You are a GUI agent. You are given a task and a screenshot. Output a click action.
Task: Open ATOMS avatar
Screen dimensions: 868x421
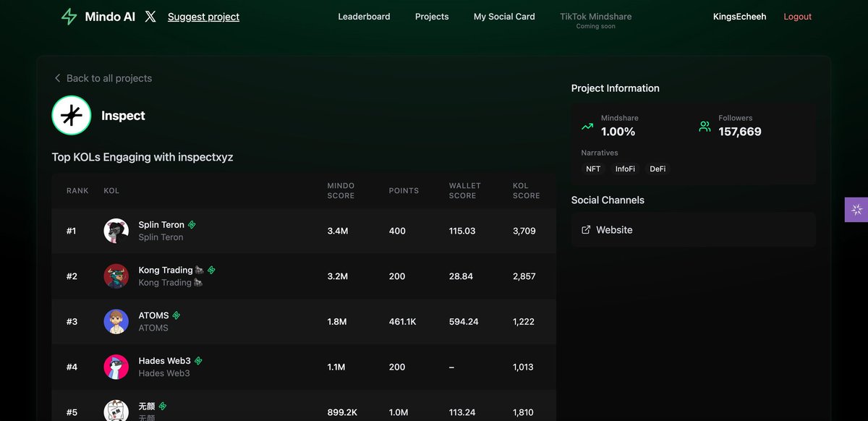[116, 321]
